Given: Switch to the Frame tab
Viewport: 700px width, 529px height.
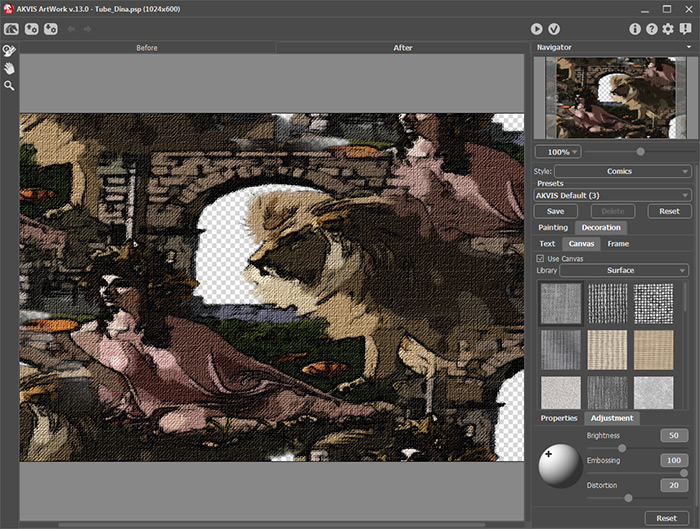Looking at the screenshot, I should 618,243.
